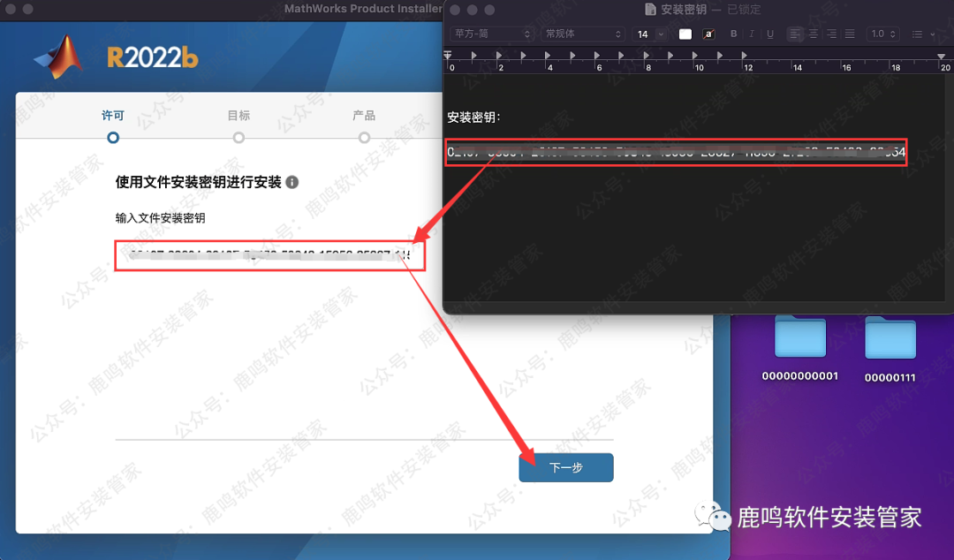Open the 1.0 line spacing dropdown

tap(883, 34)
